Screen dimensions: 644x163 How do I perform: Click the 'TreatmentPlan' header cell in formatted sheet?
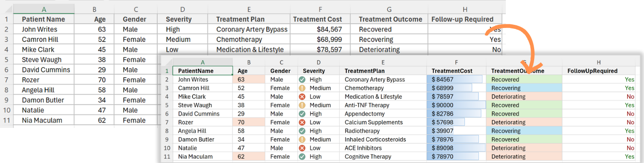coord(383,71)
